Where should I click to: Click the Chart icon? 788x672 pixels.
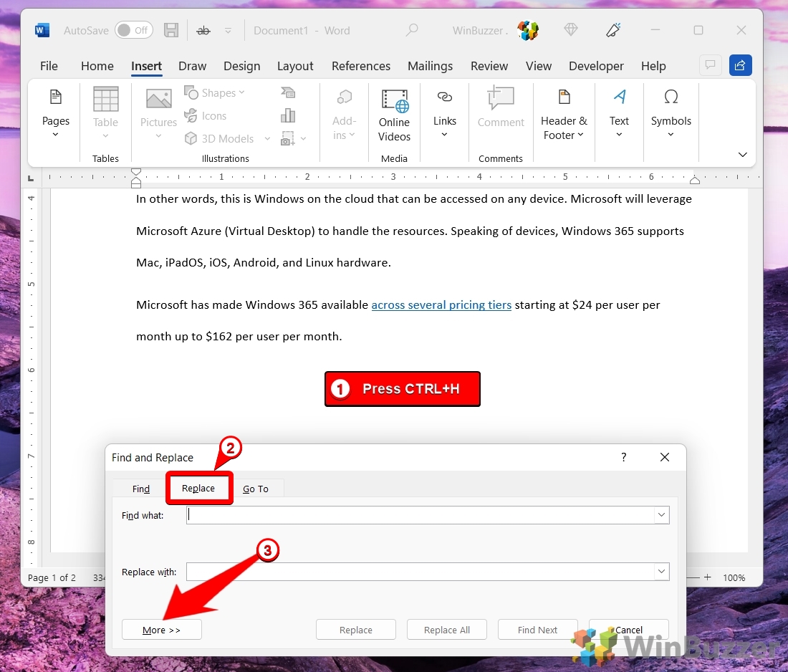[288, 115]
